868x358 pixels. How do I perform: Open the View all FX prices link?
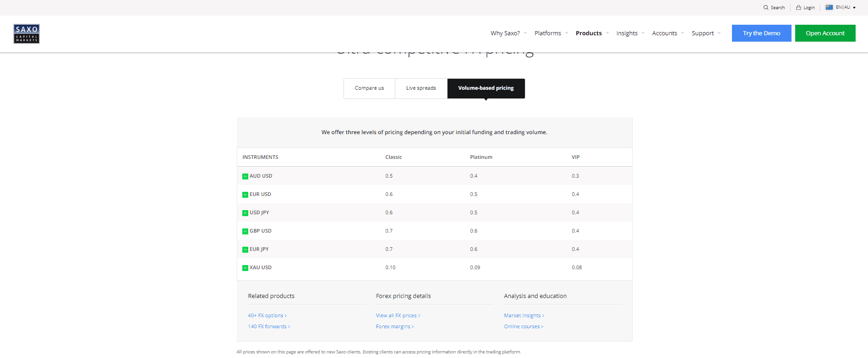coord(397,315)
